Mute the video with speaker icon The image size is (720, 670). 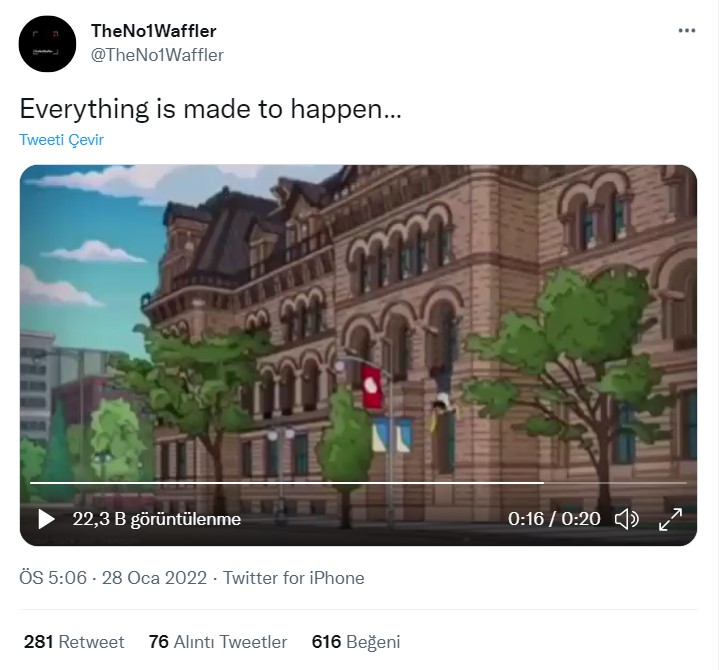tap(627, 519)
